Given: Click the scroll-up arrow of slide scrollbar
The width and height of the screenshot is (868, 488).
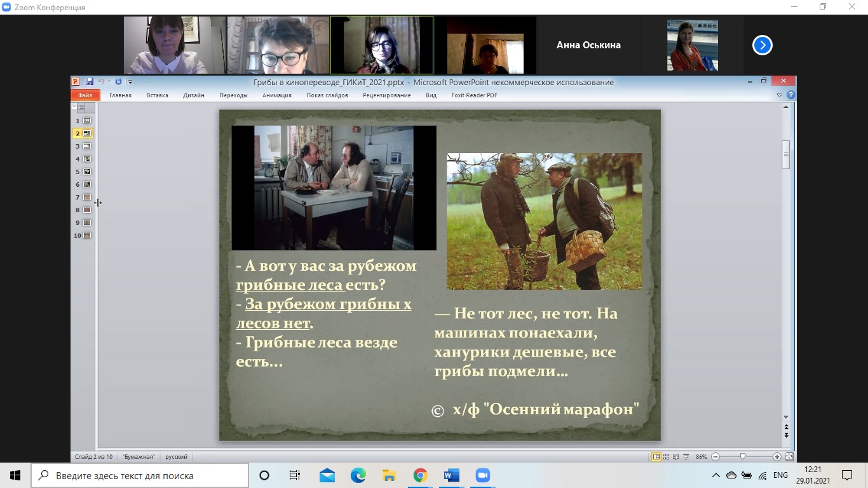Looking at the screenshot, I should [787, 107].
